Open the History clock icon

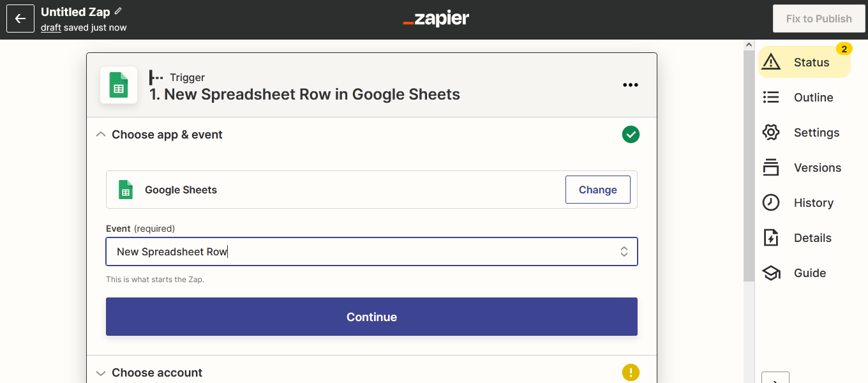[x=771, y=202]
